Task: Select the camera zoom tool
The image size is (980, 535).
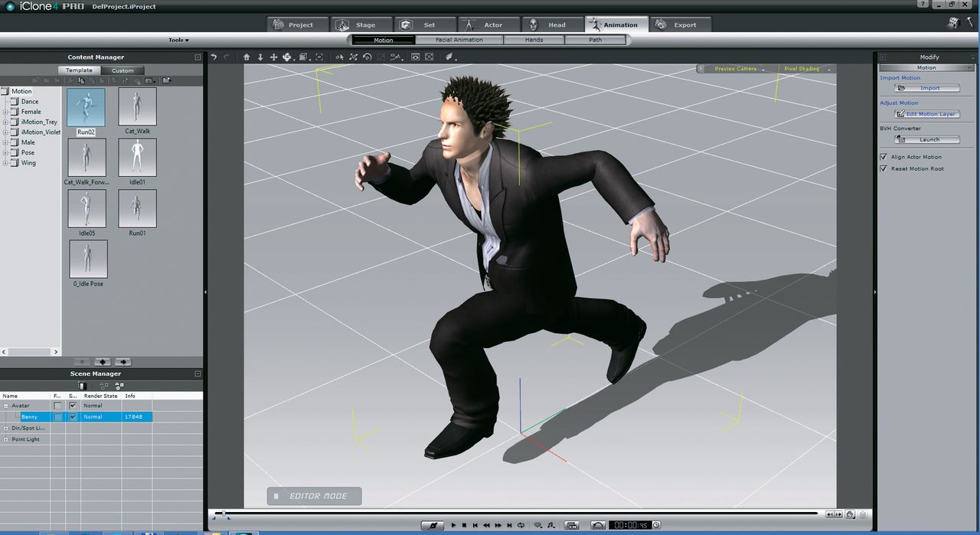Action: 260,57
